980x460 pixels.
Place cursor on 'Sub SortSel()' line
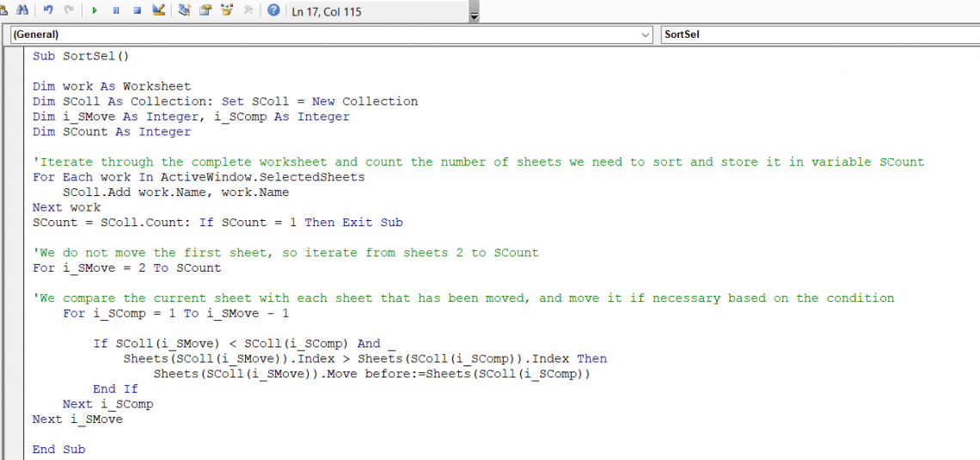80,56
